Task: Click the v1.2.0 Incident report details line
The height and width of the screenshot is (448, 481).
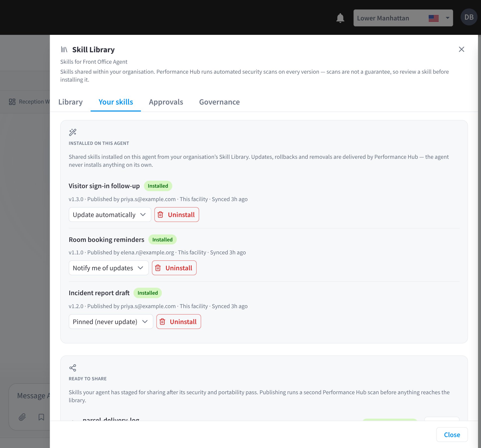Action: click(x=158, y=306)
